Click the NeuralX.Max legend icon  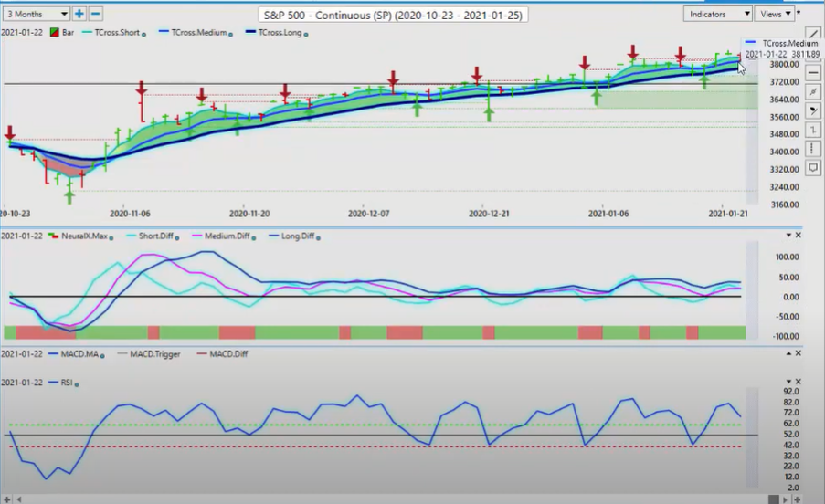pyautogui.click(x=53, y=236)
